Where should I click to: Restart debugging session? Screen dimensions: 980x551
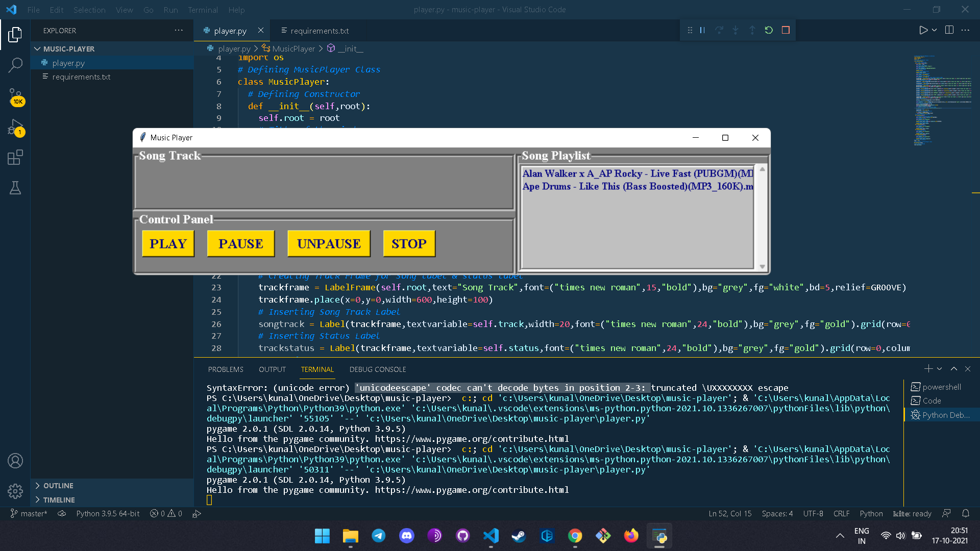click(x=769, y=30)
